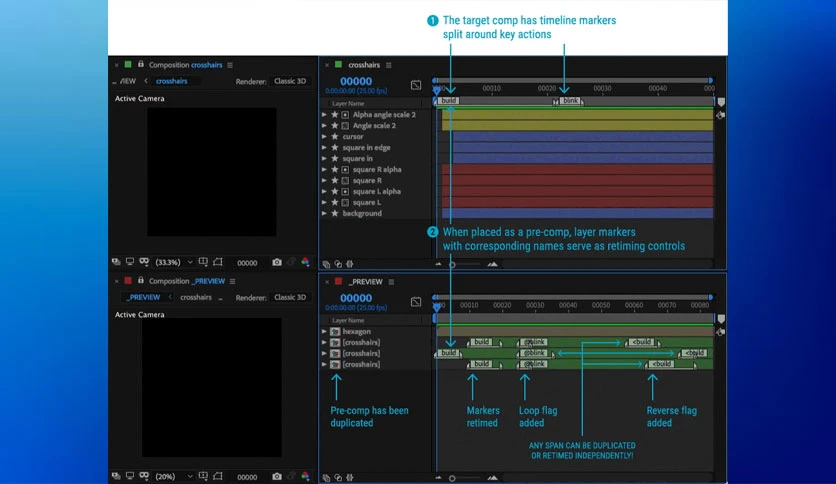The width and height of the screenshot is (836, 484).
Task: Toggle in/out/duration pane in crosshairs timeline
Action: pos(350,264)
